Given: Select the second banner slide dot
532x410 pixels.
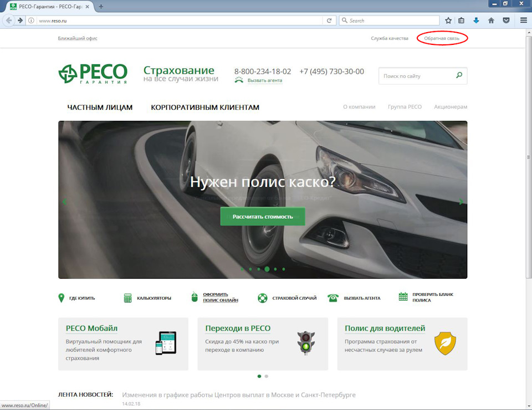Looking at the screenshot, I should click(x=250, y=269).
